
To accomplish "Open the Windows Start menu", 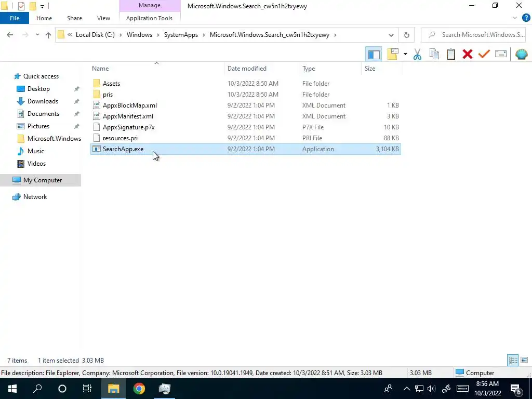I will click(12, 389).
